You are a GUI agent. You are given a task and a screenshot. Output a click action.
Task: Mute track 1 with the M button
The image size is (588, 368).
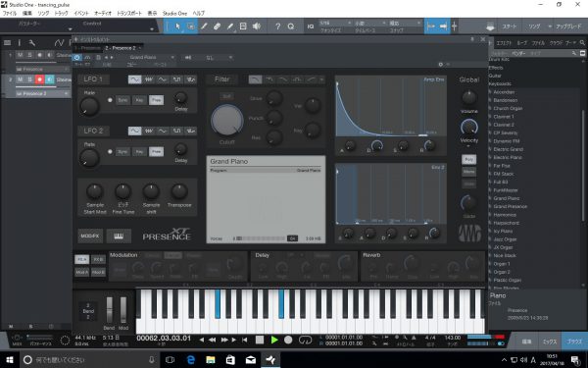pos(20,55)
